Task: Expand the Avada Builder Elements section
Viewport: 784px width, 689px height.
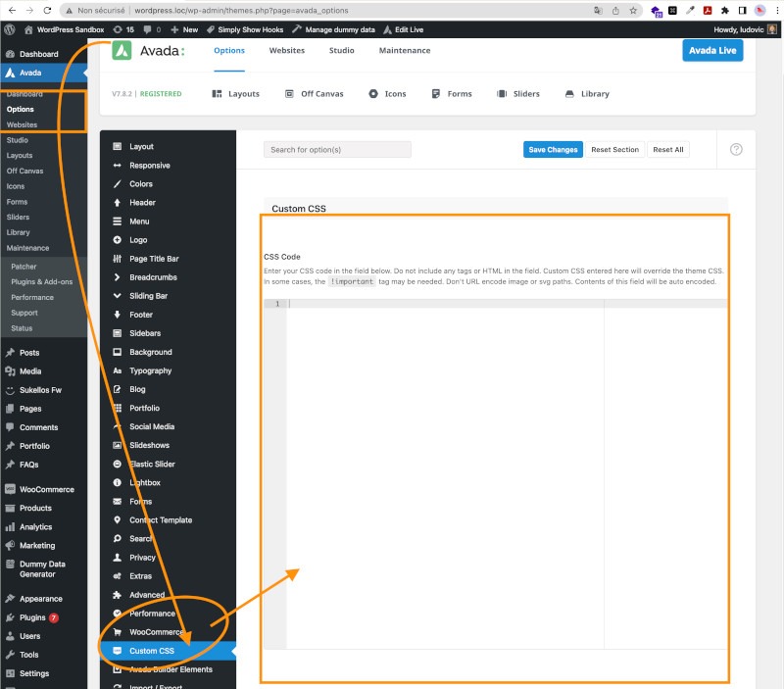Action: (170, 669)
